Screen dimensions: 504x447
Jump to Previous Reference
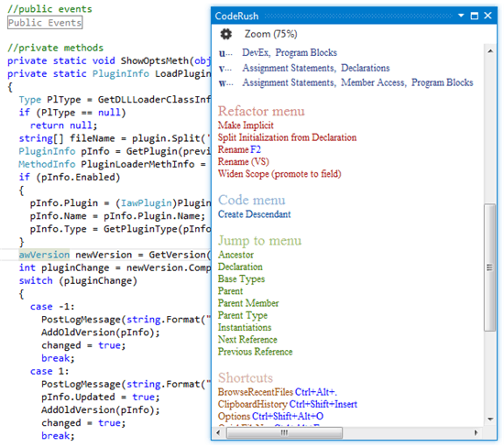pyautogui.click(x=256, y=352)
